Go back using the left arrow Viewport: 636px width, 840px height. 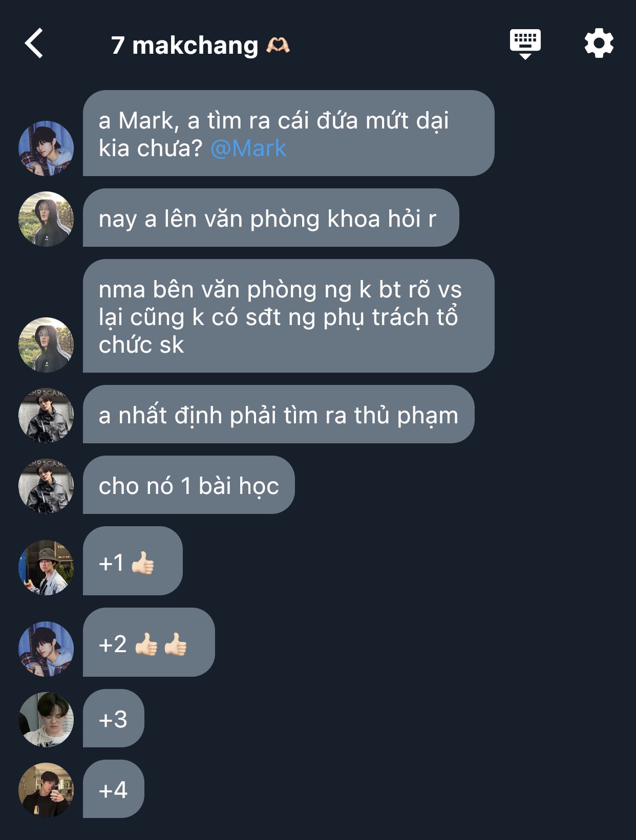pyautogui.click(x=34, y=44)
